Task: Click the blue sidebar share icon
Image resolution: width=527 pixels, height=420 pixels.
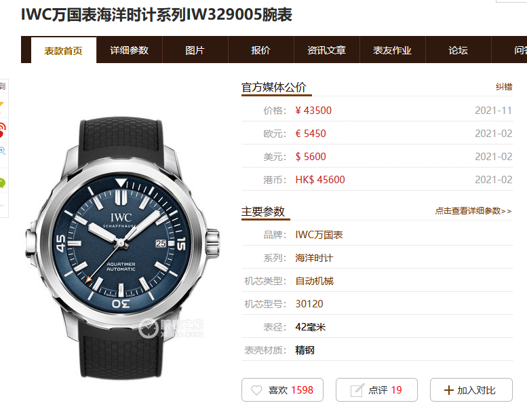Action: (2, 151)
